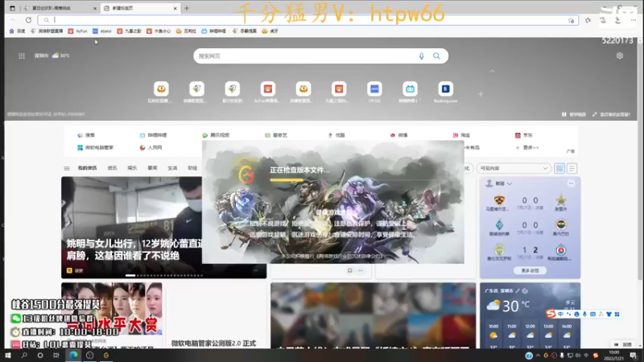Viewport: 644px width, 362px height.
Task: Switch feed to grid layout
Action: click(x=559, y=168)
